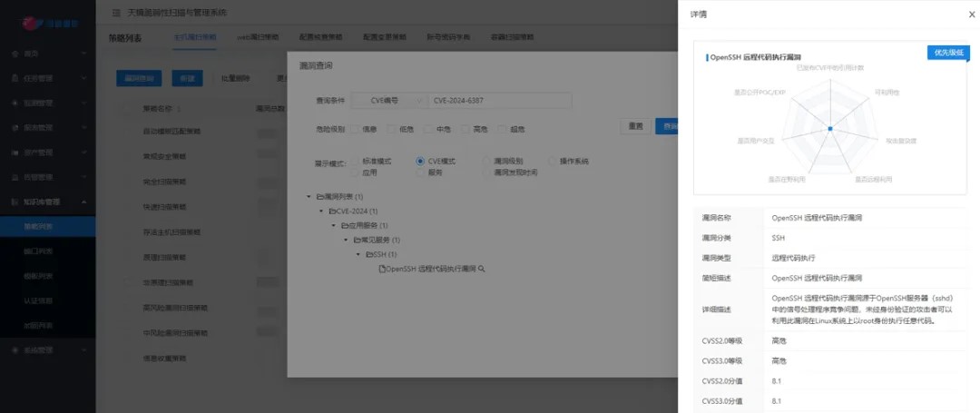
Task: Check the 高危 risk level checkbox
Action: (466, 129)
